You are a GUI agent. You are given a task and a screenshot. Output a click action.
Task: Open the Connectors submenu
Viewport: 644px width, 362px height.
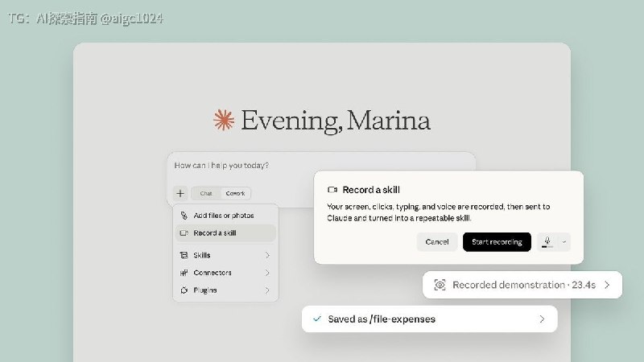[x=225, y=273]
